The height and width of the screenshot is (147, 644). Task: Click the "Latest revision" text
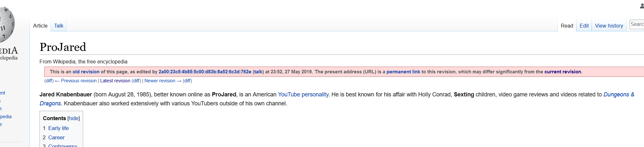pos(115,81)
